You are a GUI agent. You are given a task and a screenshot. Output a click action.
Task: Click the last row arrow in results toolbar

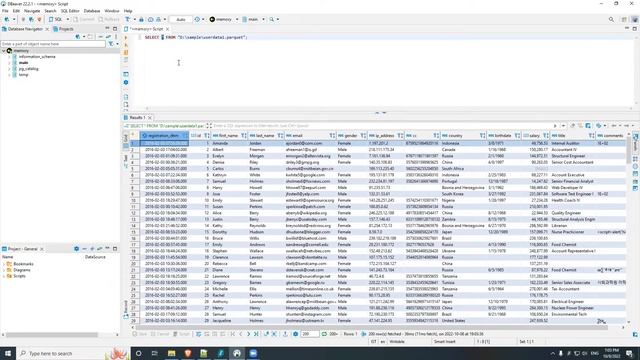(256, 334)
